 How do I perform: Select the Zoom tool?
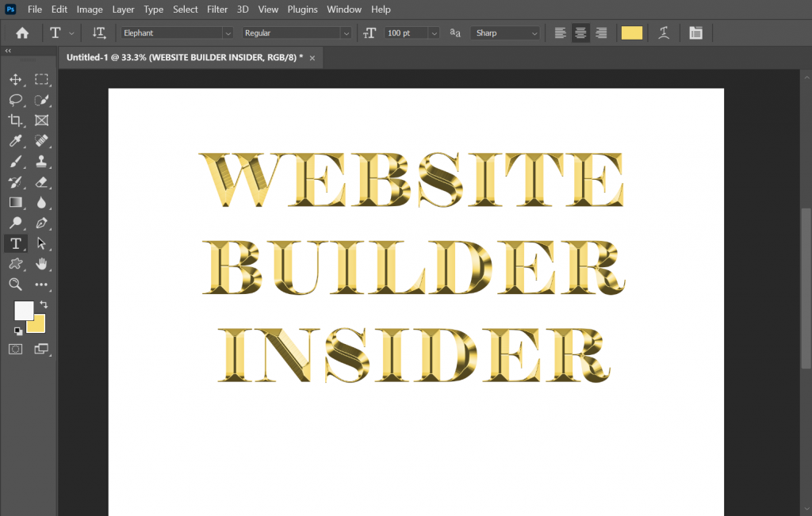point(16,284)
